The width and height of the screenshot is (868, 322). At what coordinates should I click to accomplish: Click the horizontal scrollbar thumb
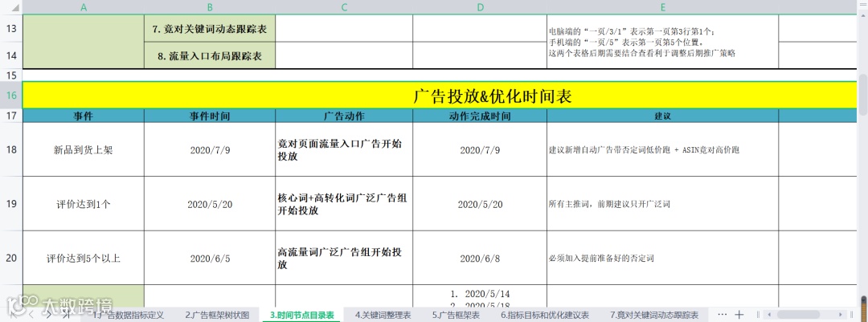(799, 315)
